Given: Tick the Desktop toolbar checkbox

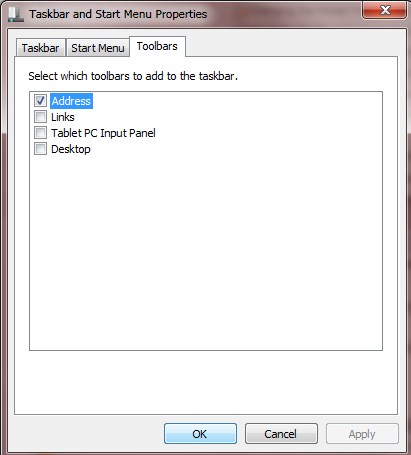Looking at the screenshot, I should [40, 149].
